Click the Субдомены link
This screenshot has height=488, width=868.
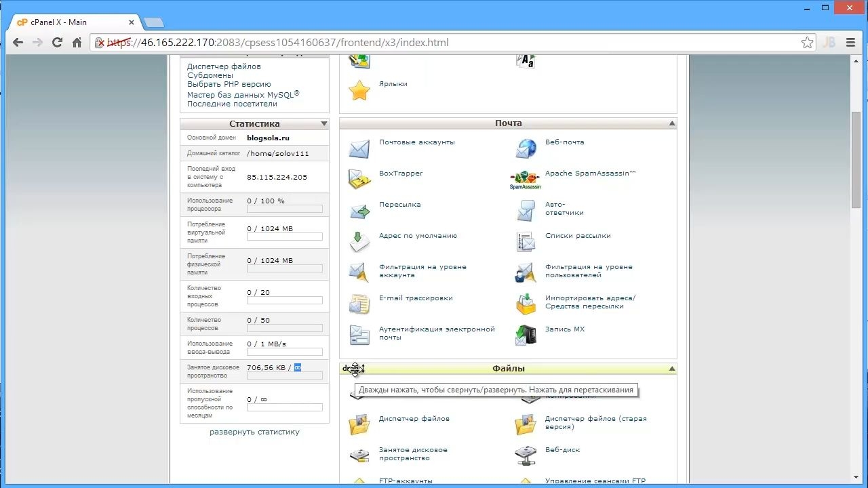pyautogui.click(x=210, y=75)
